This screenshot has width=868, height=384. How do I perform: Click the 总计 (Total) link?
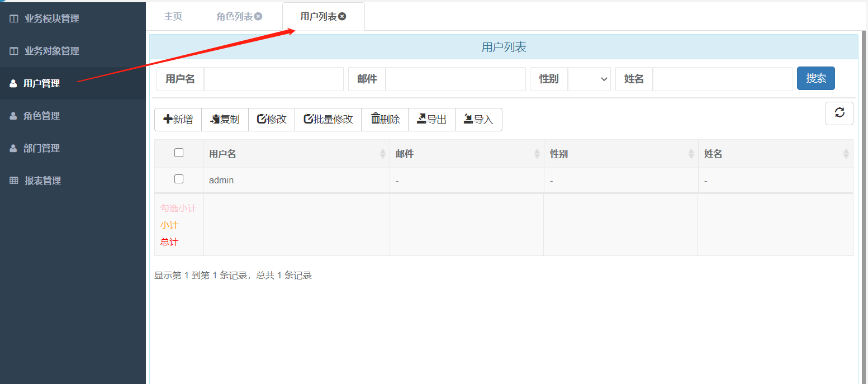[169, 241]
